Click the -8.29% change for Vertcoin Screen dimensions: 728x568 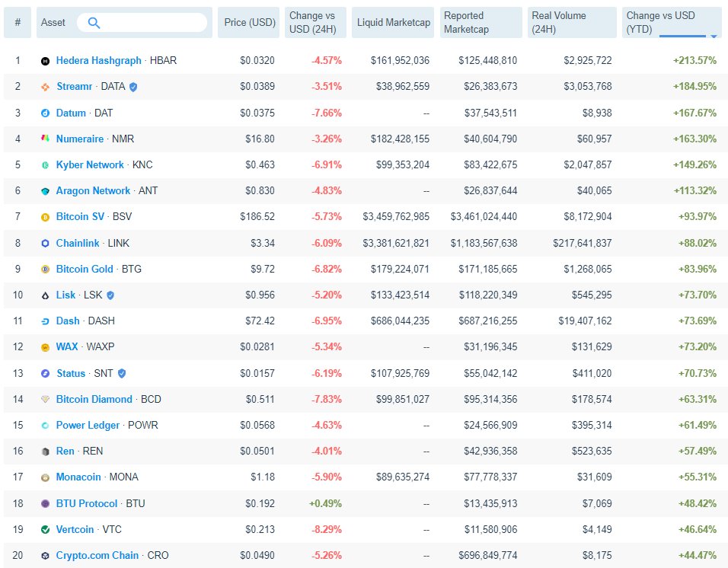click(x=327, y=529)
